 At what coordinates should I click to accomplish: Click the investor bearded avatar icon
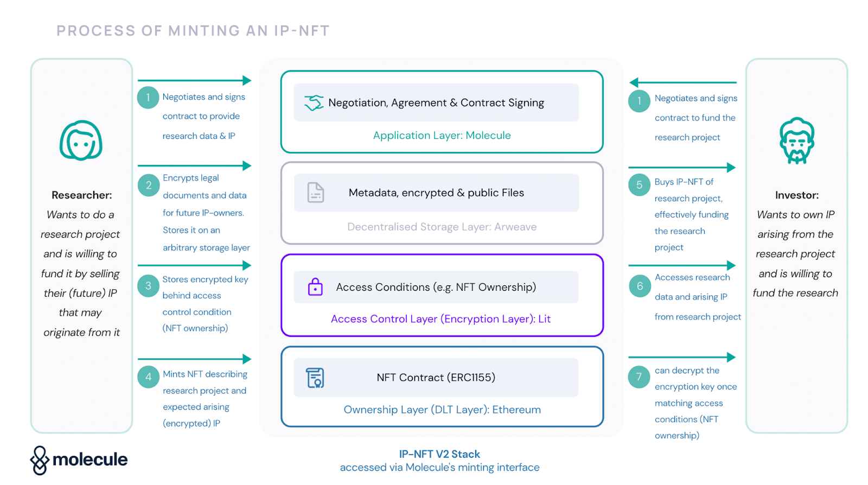tap(796, 141)
